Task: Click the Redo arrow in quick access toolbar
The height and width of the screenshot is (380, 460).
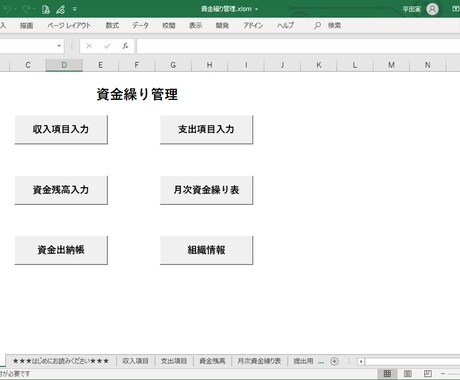Action: 27,9
